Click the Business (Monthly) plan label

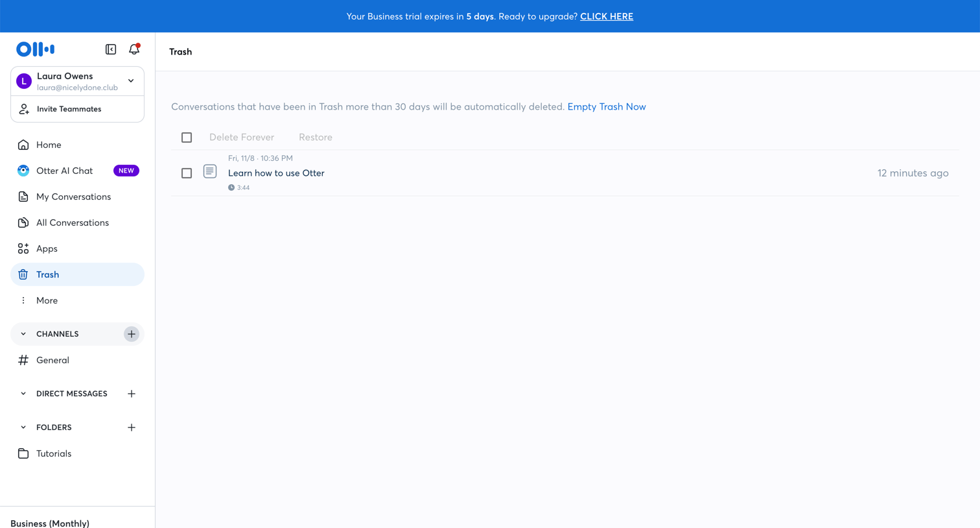pos(50,523)
